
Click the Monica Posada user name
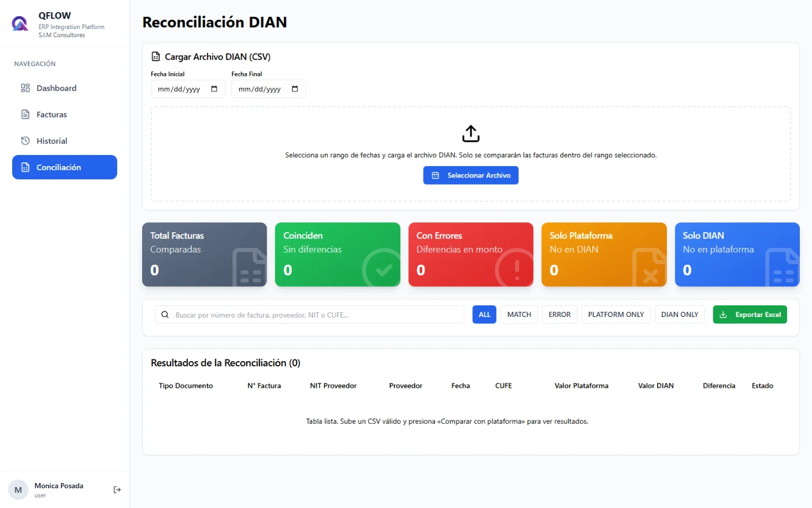(59, 486)
